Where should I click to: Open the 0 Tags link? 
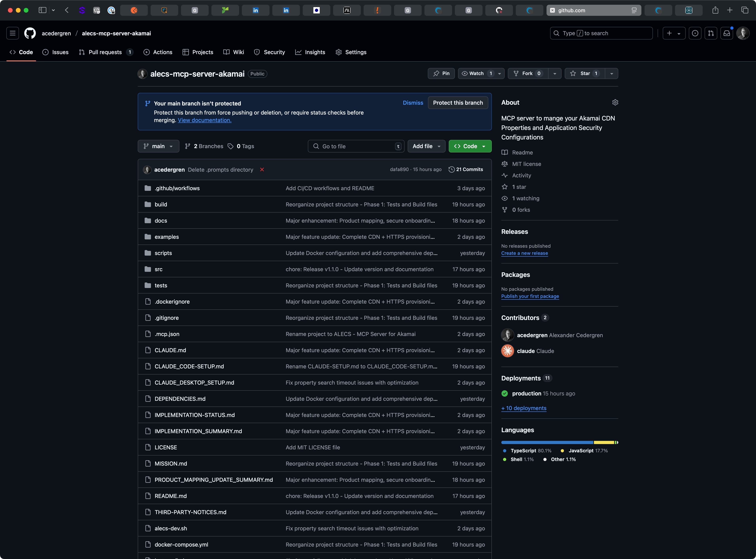[241, 146]
